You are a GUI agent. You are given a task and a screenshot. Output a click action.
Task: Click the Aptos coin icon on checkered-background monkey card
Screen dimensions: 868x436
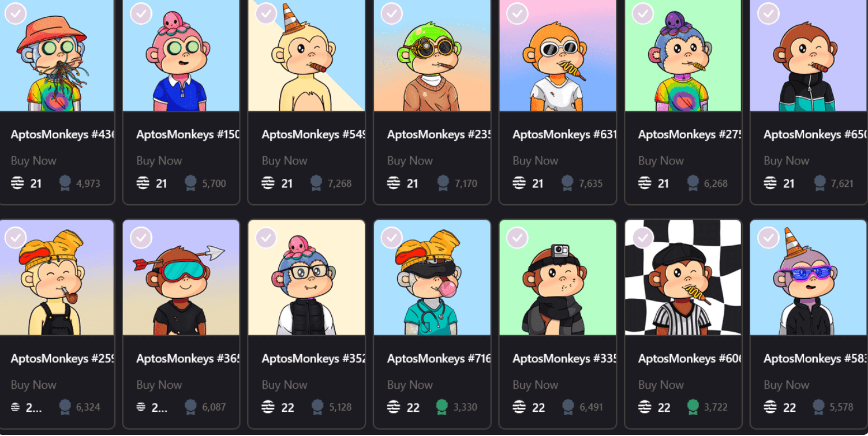(645, 407)
